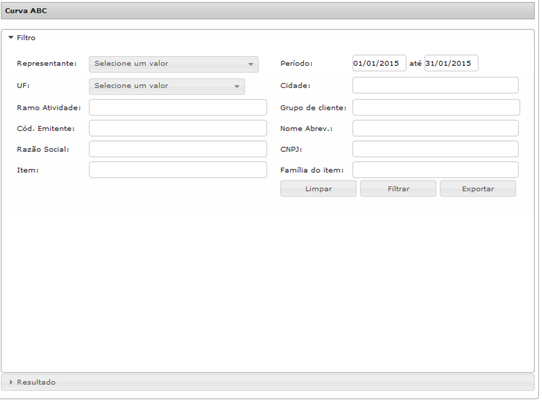Viewport: 542px width, 401px height.
Task: Click the 'até' text between dates
Action: click(x=415, y=64)
